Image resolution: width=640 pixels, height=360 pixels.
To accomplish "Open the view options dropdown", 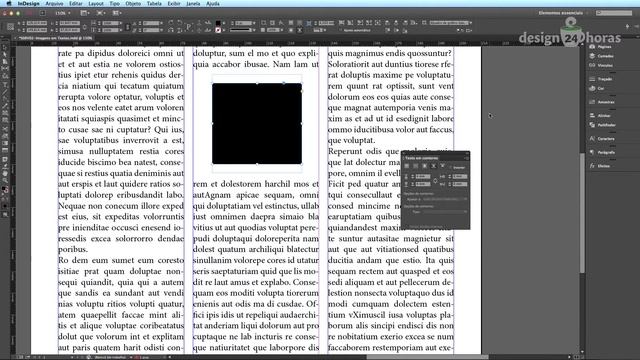I will 85,13.
